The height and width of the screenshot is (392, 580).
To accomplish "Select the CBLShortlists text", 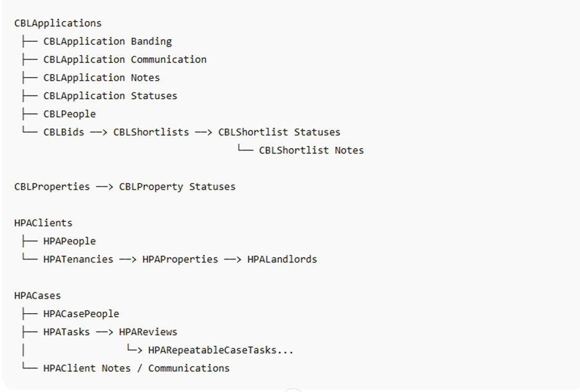I will click(x=151, y=133).
